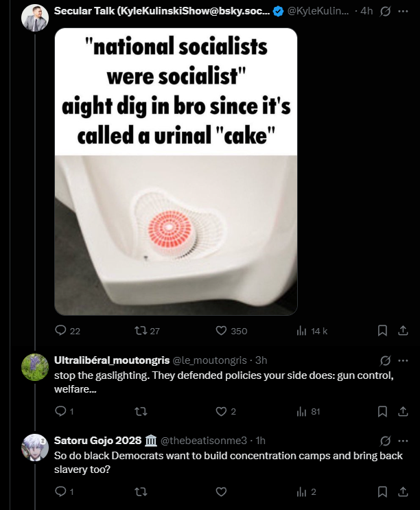Open the urinal cake meme image
The image size is (420, 510).
coord(176,172)
